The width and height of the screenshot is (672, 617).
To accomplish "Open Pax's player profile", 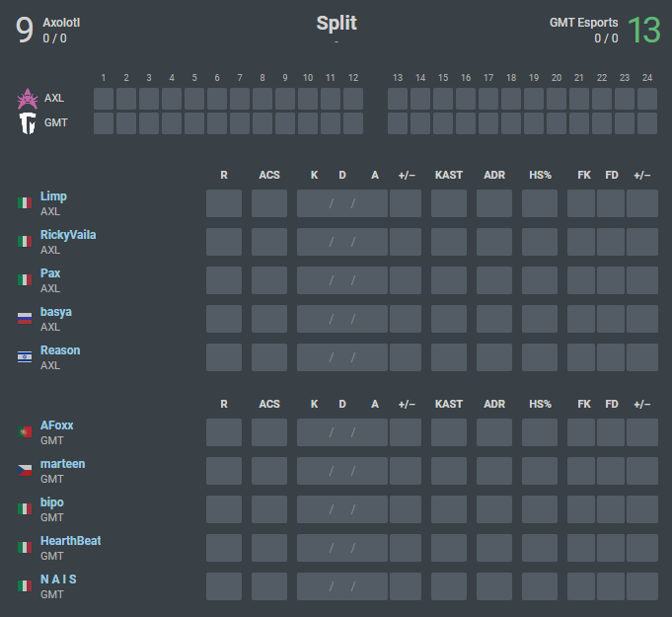I will tap(50, 273).
